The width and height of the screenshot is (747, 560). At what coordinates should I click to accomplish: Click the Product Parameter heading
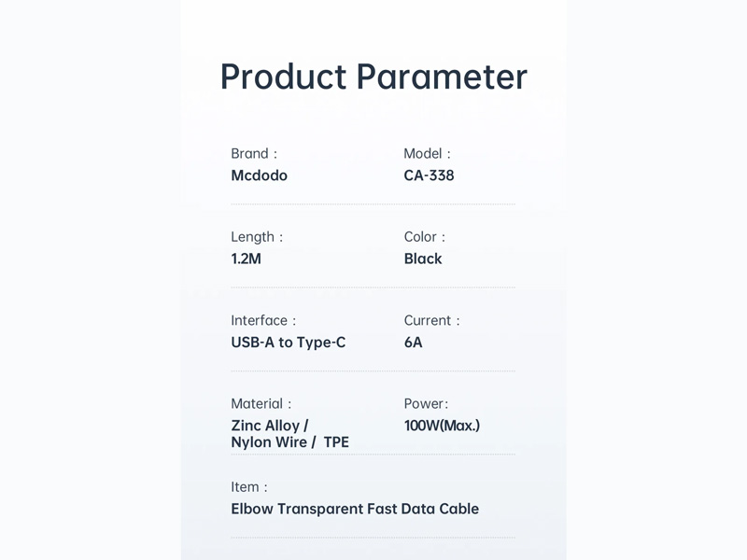coord(373,77)
